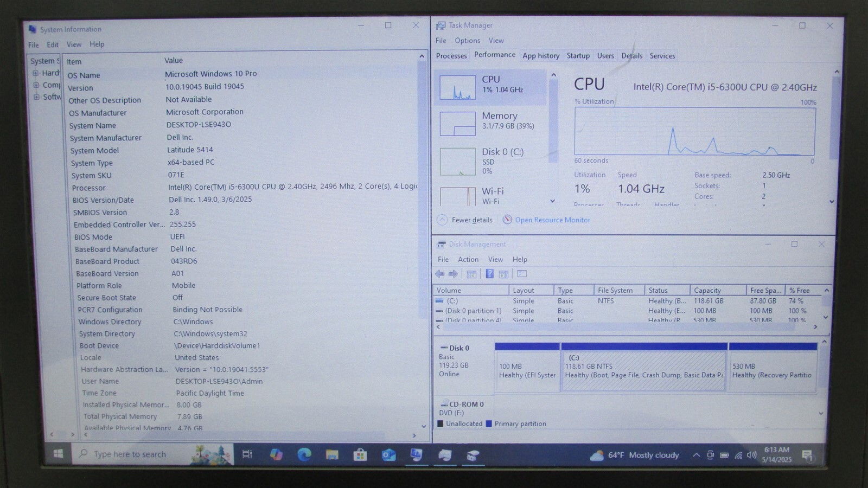
Task: Click the Show/Hide Action Pane icon in Disk Management
Action: (x=503, y=274)
